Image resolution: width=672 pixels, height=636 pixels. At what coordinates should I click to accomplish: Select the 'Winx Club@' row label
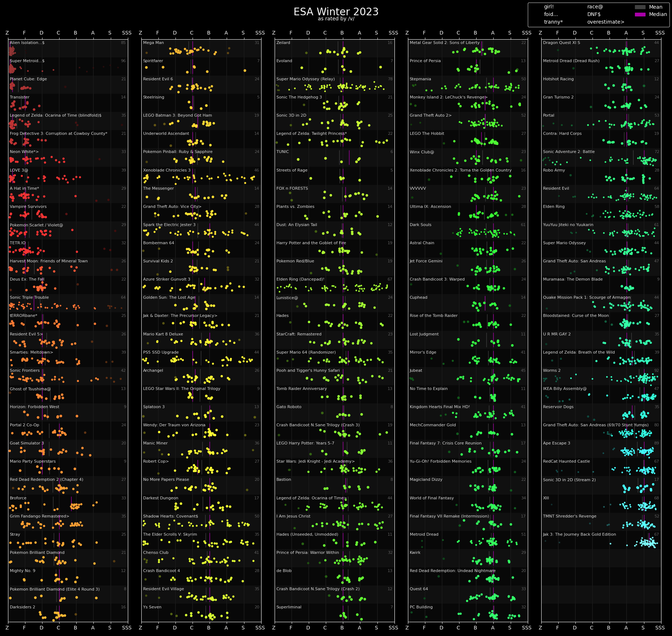coord(422,152)
